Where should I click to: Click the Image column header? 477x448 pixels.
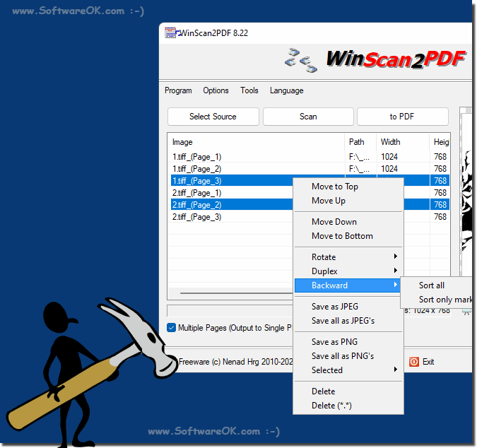[x=256, y=142]
